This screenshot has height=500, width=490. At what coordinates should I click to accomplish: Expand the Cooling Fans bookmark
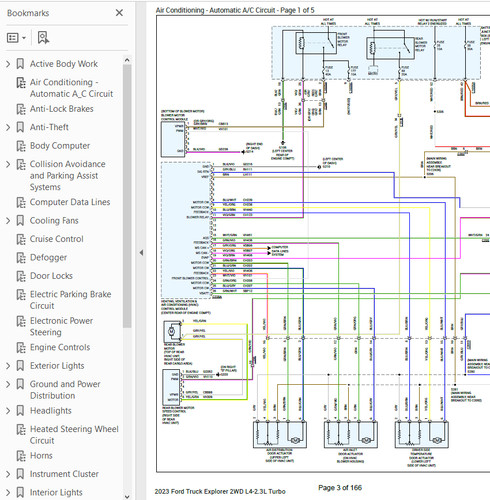pyautogui.click(x=8, y=221)
